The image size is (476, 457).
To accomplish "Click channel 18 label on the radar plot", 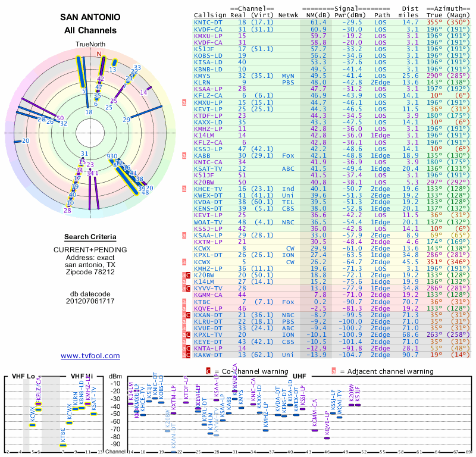I will 89,112.
